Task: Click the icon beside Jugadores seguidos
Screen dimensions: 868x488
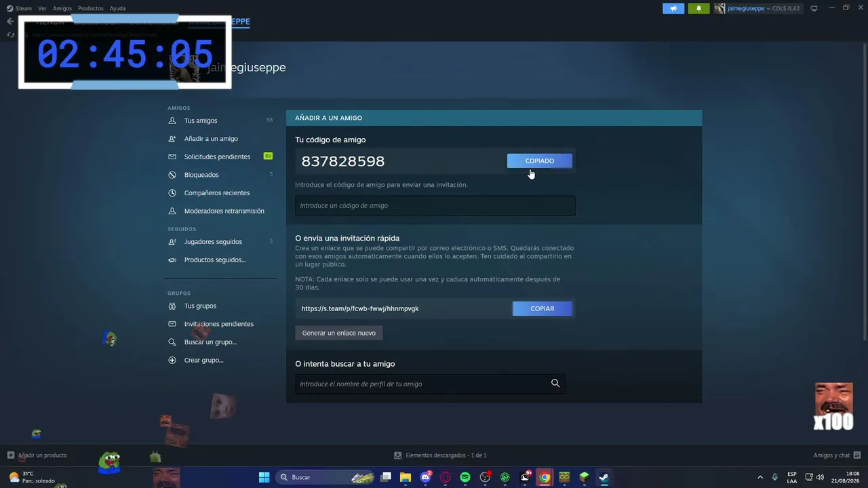Action: [172, 242]
